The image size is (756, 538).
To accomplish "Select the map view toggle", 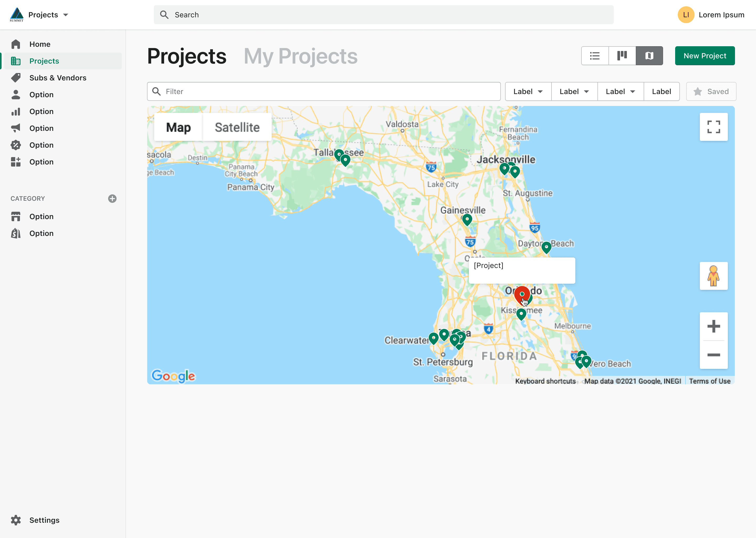I will [x=649, y=56].
